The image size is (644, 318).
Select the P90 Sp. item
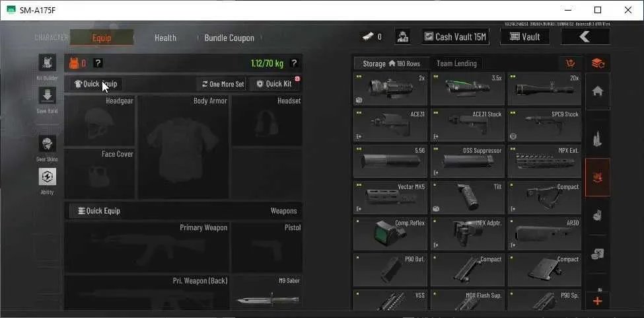[x=545, y=300]
